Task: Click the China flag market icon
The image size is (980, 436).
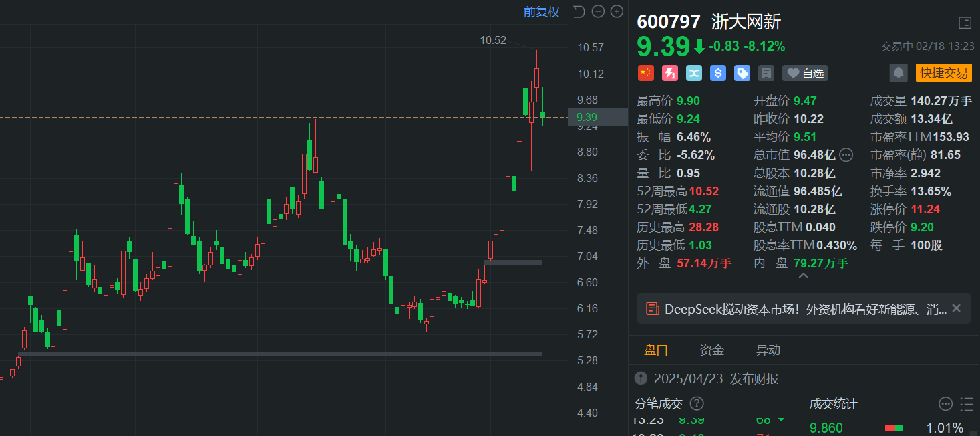Action: [x=645, y=73]
